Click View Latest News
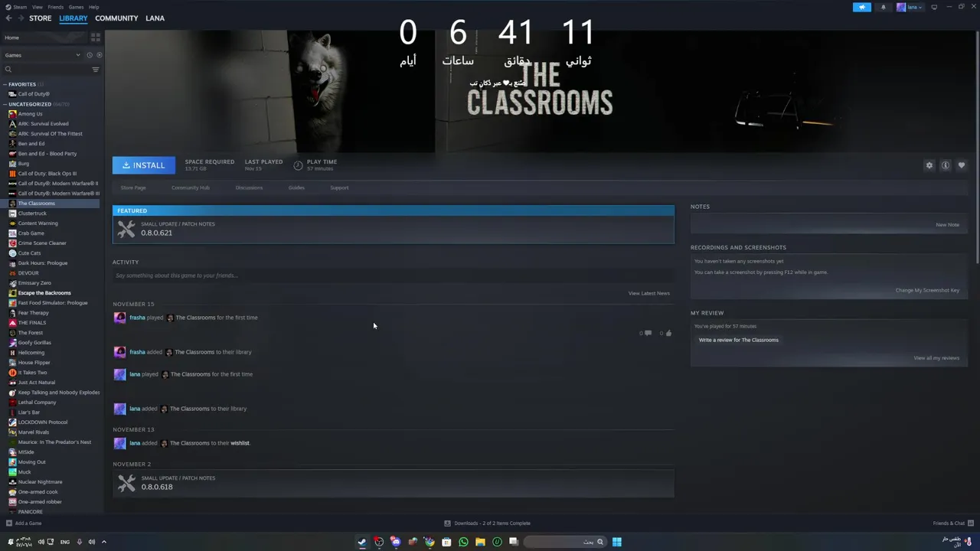This screenshot has width=980, height=551. point(649,293)
